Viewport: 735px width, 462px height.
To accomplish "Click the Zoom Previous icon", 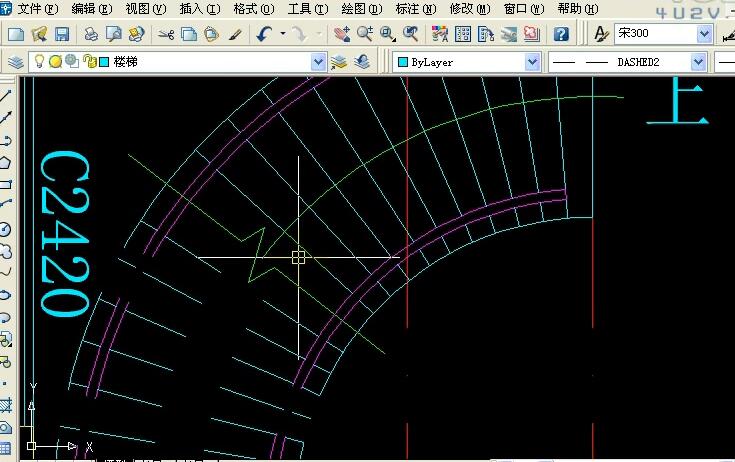I will coord(411,34).
